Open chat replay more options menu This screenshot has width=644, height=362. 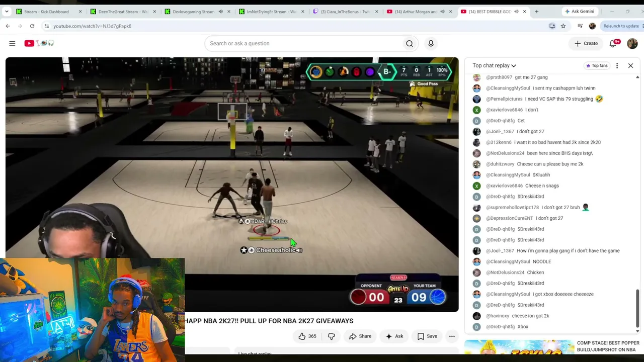click(x=617, y=65)
